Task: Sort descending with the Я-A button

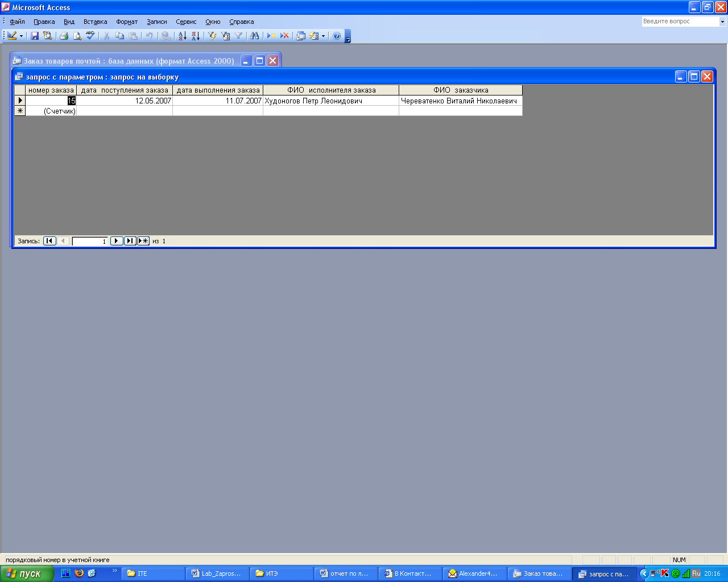Action: coord(195,36)
